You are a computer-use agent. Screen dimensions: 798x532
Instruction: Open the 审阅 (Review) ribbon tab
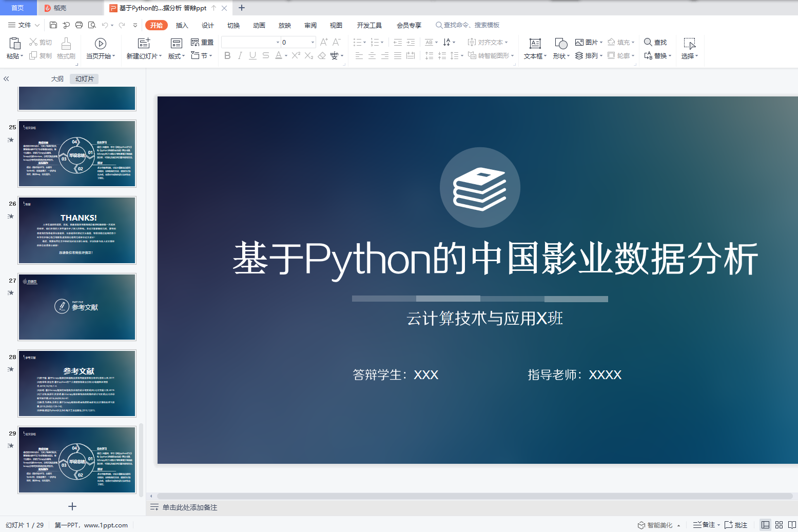pyautogui.click(x=310, y=25)
